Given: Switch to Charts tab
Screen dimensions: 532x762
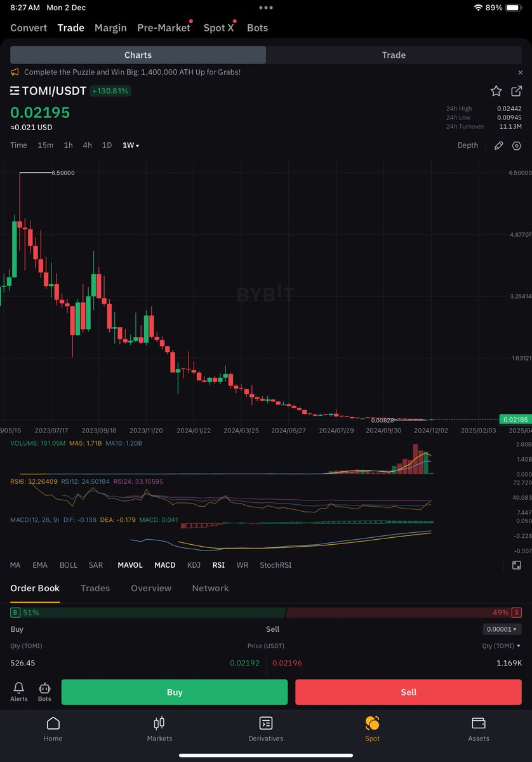Looking at the screenshot, I should [x=138, y=55].
